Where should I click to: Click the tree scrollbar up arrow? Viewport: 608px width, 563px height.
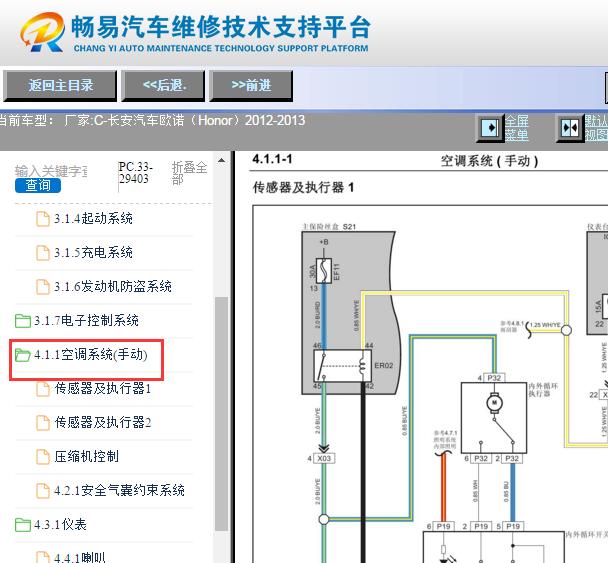[x=221, y=160]
